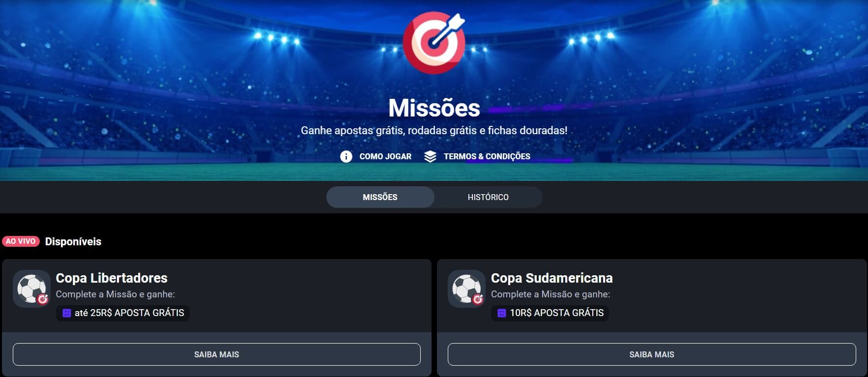
Task: Click the até 25R$ APOSTA GRÁTIS reward badge
Action: [123, 313]
